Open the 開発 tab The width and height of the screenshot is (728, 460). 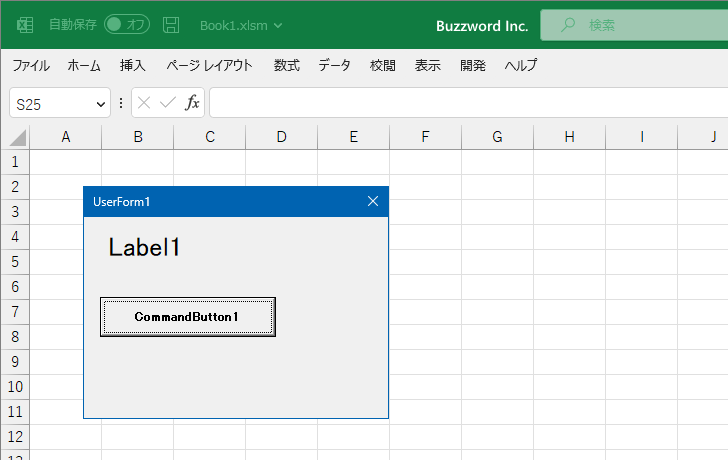pyautogui.click(x=473, y=66)
